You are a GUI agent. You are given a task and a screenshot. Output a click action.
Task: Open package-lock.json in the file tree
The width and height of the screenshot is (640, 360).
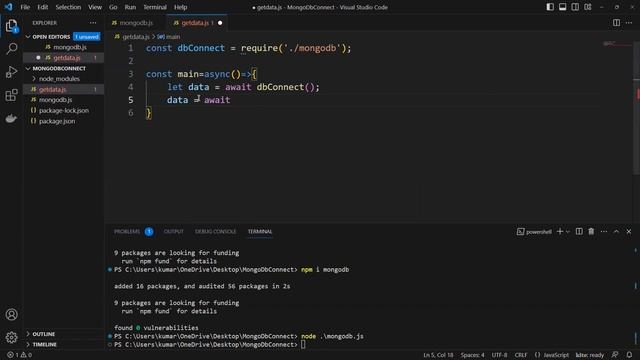[64, 110]
